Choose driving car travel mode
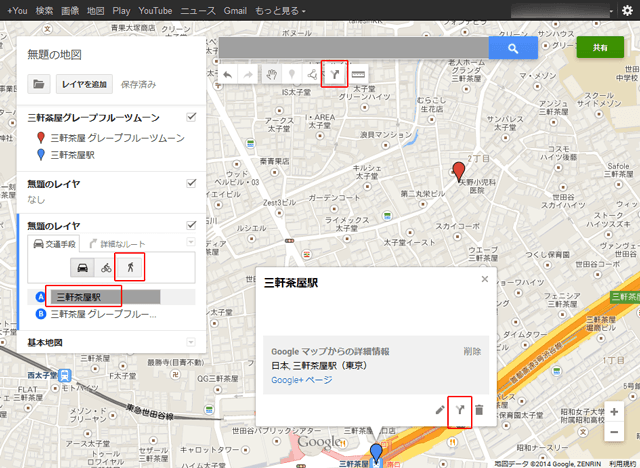Viewport: 640px width, 468px height. (x=82, y=268)
